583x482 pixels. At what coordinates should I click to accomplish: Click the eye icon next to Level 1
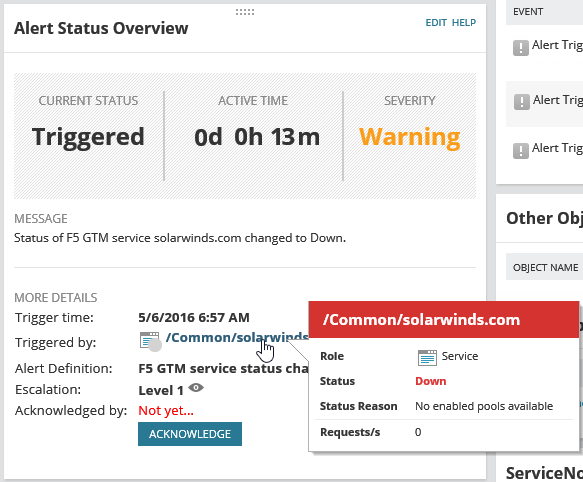pyautogui.click(x=196, y=388)
